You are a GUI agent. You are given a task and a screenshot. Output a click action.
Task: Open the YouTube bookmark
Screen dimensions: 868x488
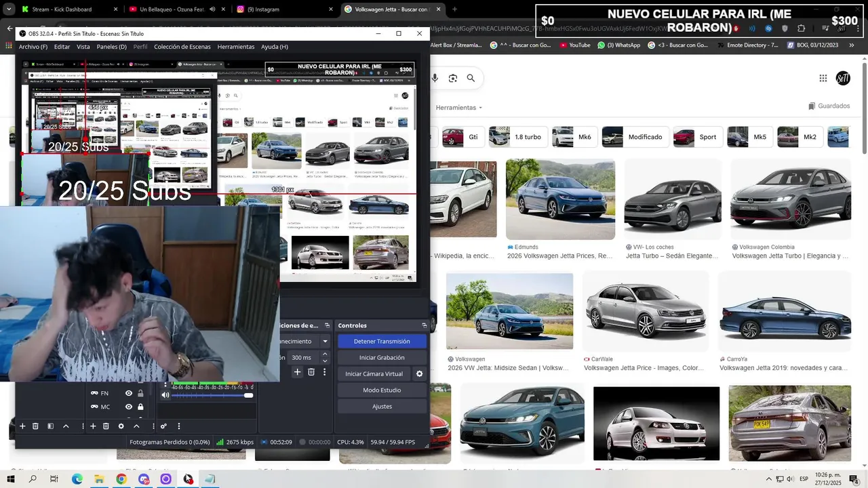click(x=574, y=45)
